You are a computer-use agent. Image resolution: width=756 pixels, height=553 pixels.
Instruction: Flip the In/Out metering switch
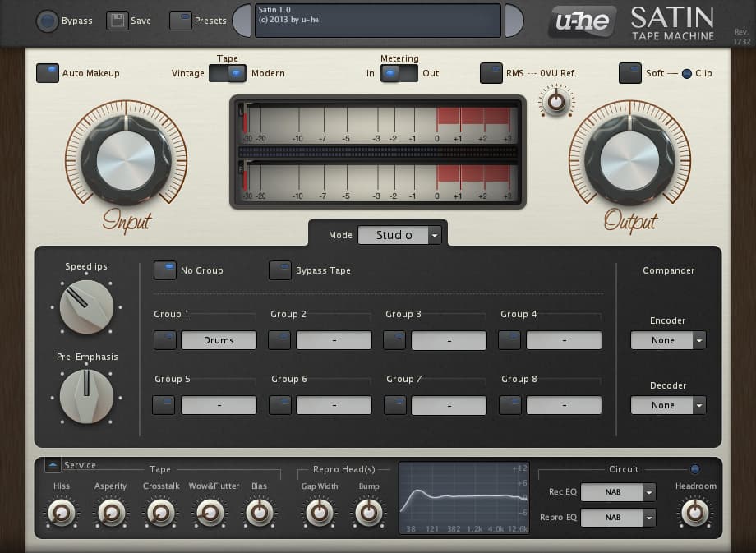click(x=399, y=73)
